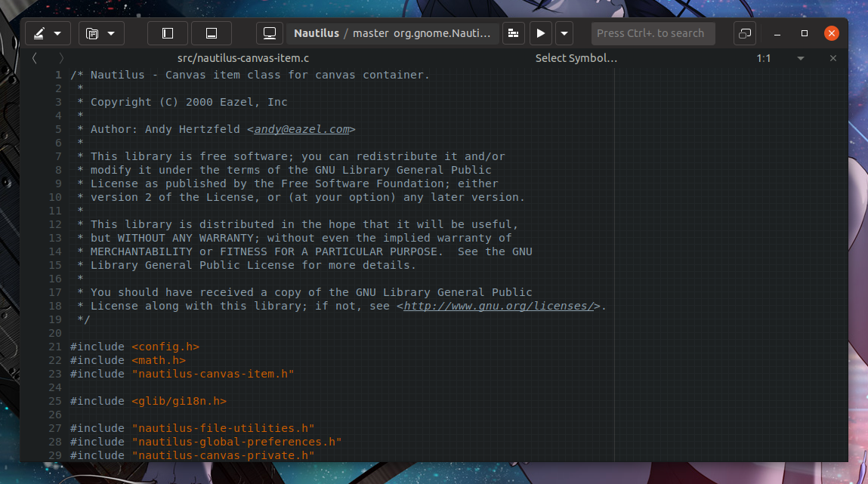The height and width of the screenshot is (484, 868).
Task: Expand the arrow beside the pencil icon
Action: click(57, 34)
